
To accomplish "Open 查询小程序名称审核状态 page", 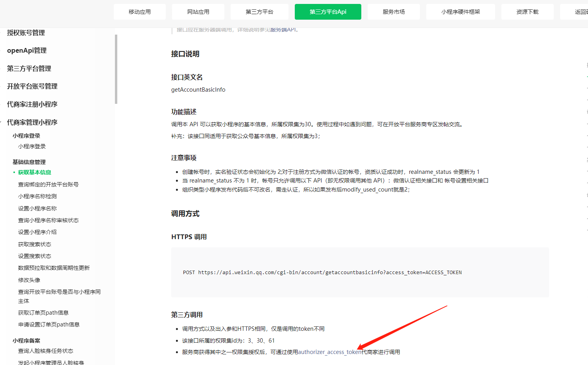I will [x=48, y=220].
